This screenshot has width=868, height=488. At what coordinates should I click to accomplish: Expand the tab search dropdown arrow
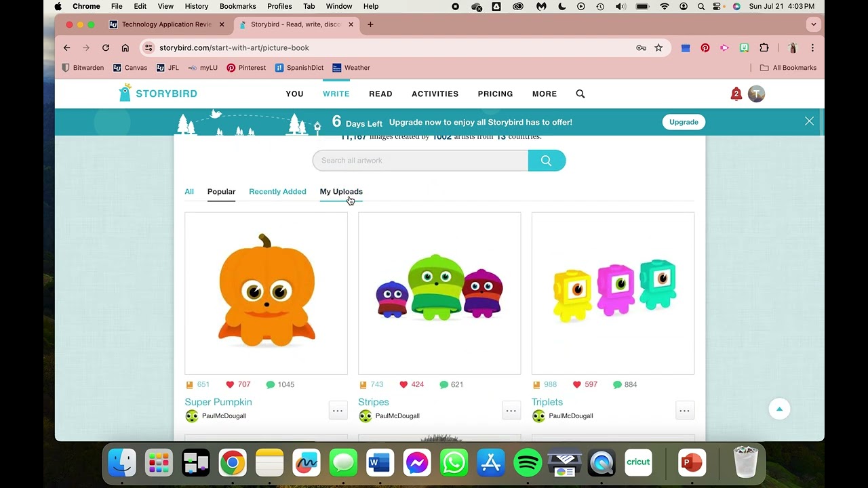[x=814, y=24]
